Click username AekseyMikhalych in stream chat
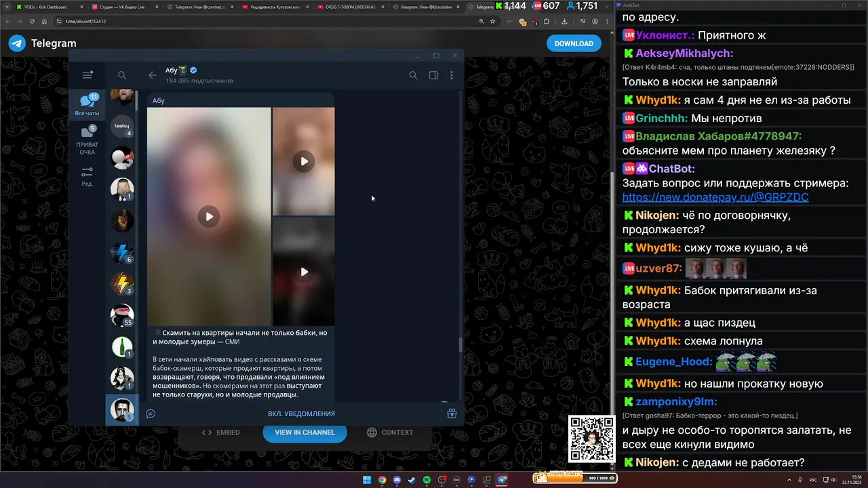Image resolution: width=868 pixels, height=488 pixels. click(x=685, y=54)
